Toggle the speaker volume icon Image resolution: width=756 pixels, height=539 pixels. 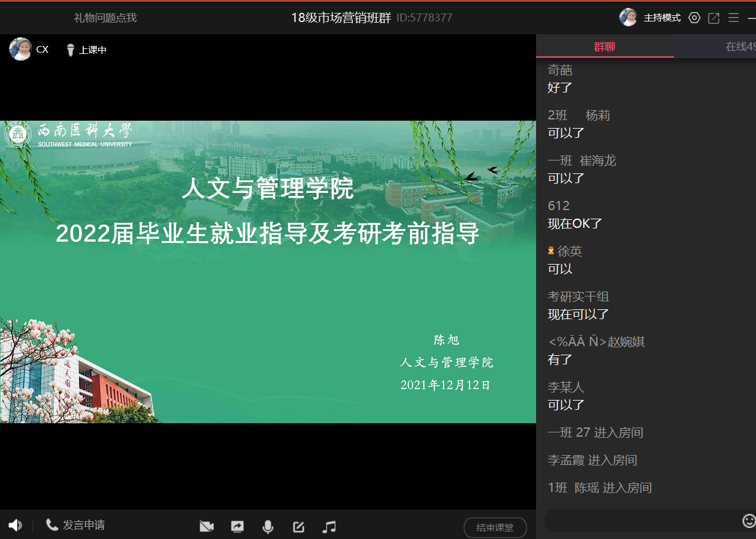[15, 525]
